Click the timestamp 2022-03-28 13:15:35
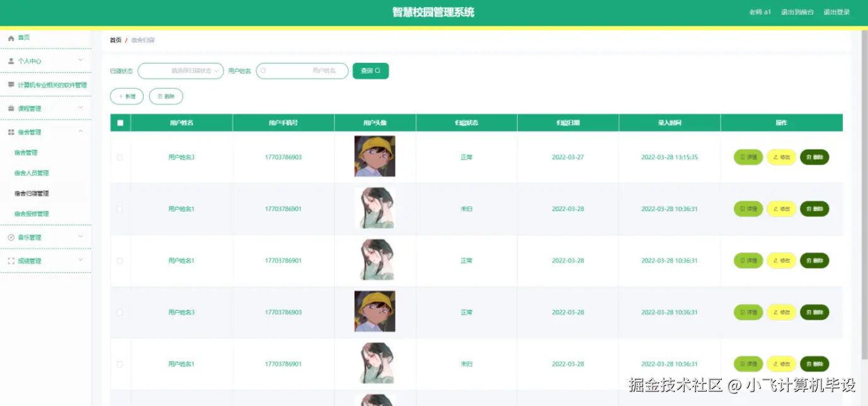 [670, 157]
